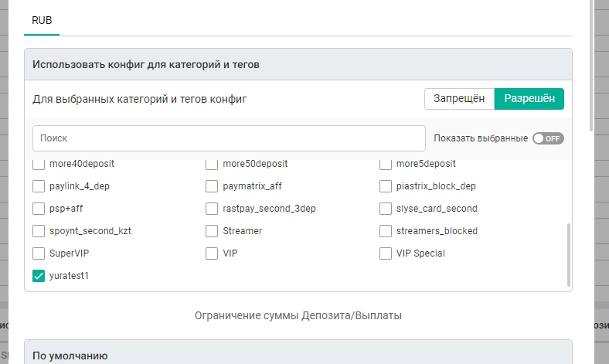The width and height of the screenshot is (609, 364).
Task: Check rastpay_second_3dep option
Action: [212, 209]
